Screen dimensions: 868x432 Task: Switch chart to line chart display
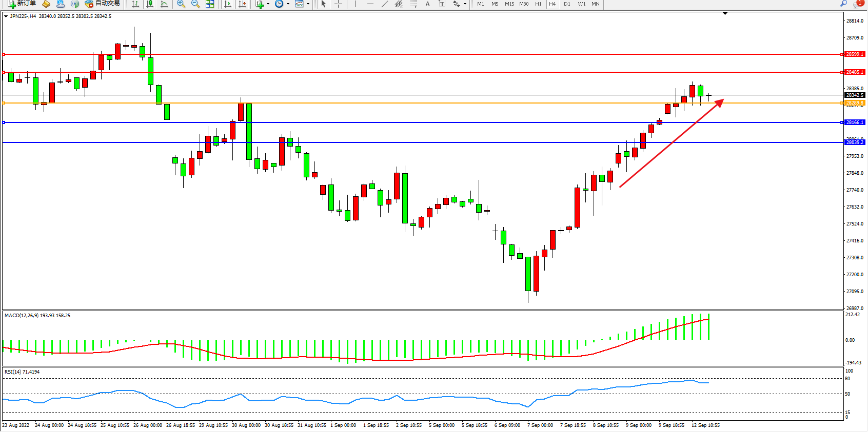pyautogui.click(x=164, y=4)
